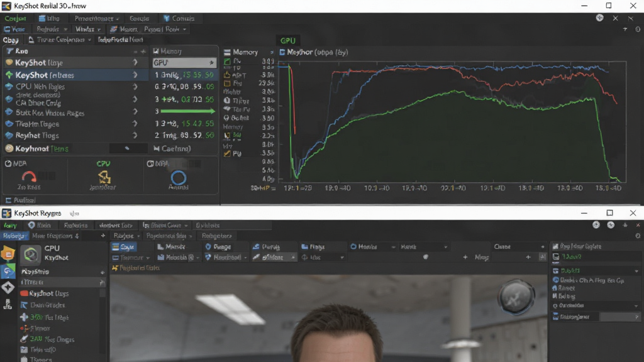Click the plus button in top list header
Viewport: 644px width, 362px height.
[x=143, y=52]
